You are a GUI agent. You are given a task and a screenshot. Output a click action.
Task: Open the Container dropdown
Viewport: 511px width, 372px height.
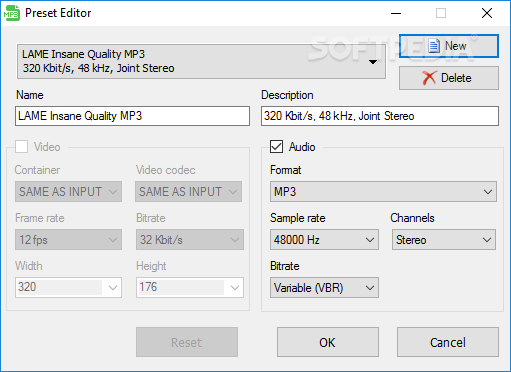click(x=68, y=192)
